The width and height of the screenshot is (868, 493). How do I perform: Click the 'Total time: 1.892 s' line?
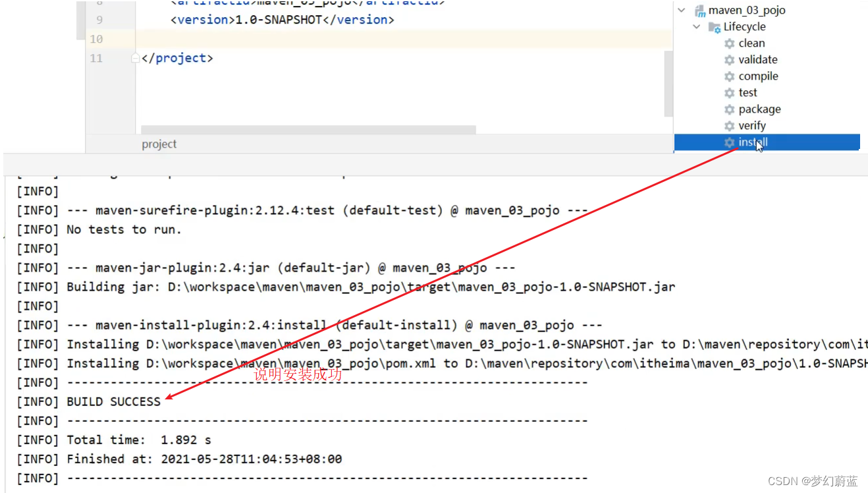114,440
